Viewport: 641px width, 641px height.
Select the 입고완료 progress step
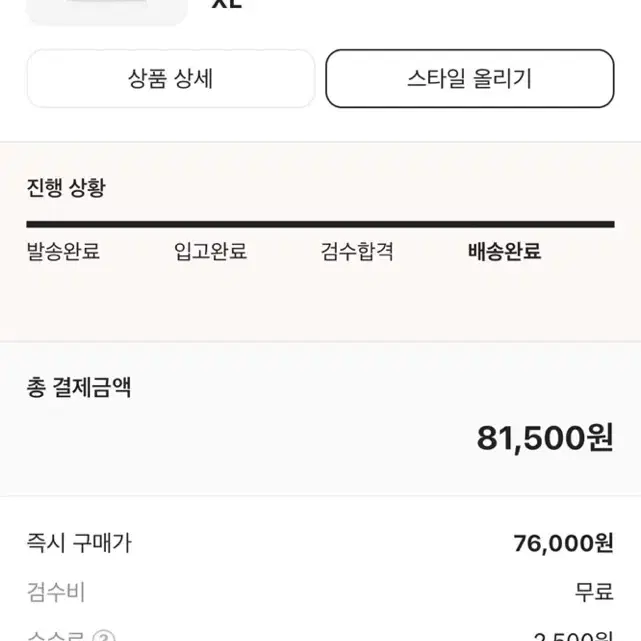pyautogui.click(x=210, y=251)
